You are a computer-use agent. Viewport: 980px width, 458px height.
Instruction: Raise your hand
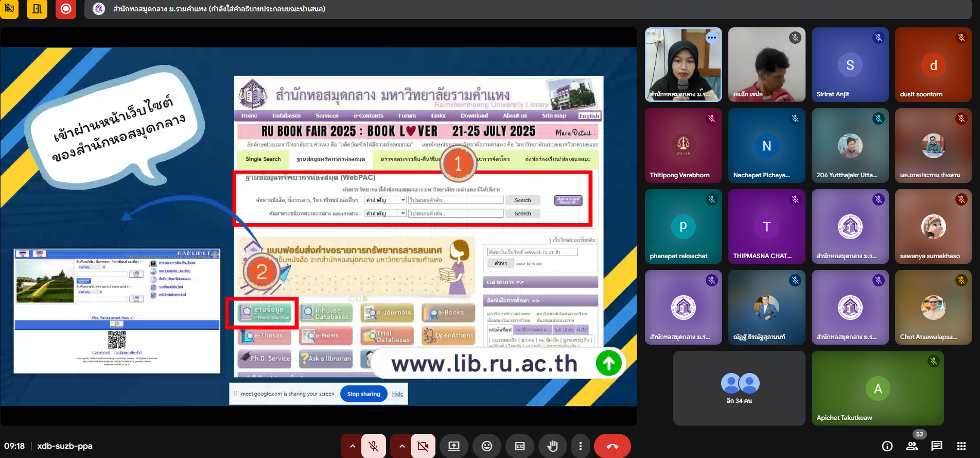pos(553,446)
